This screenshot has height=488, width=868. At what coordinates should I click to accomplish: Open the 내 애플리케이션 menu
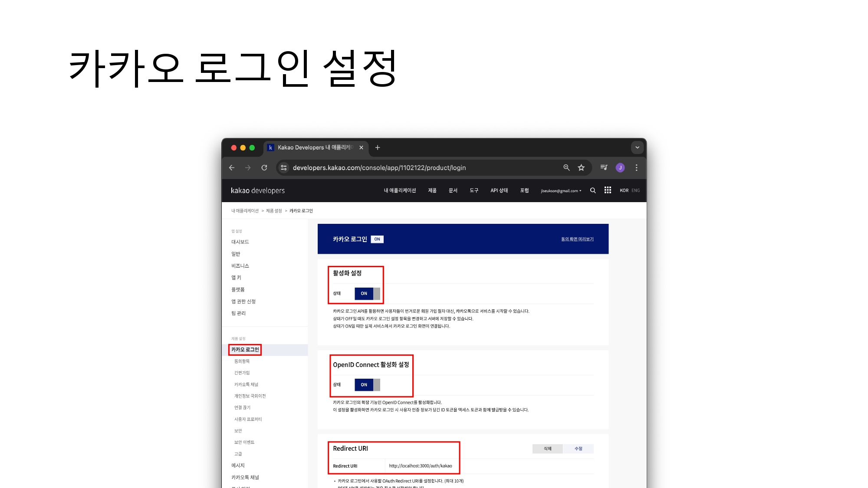[400, 190]
